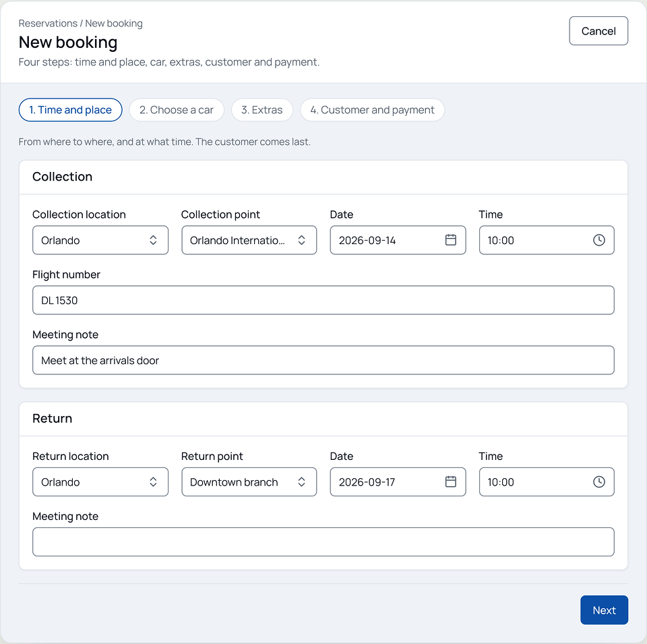Go to the 4. Customer and payment step

(372, 110)
